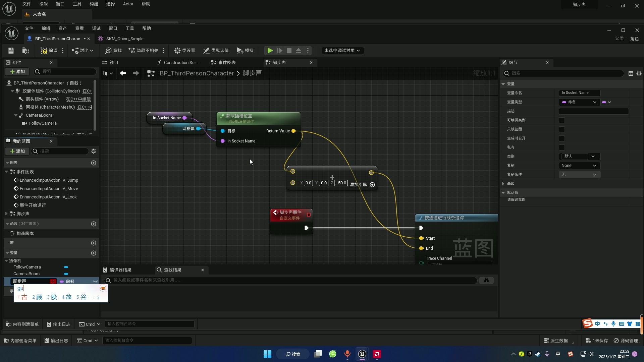Viewport: 644px width, 362px height.
Task: Open the 调试 menu
Action: [96, 28]
